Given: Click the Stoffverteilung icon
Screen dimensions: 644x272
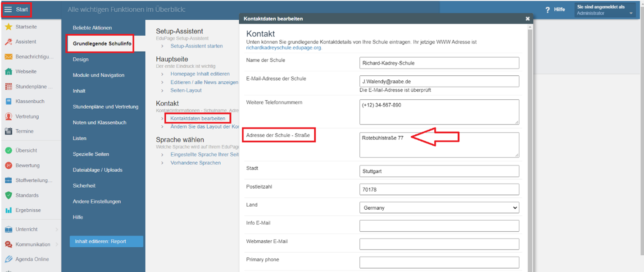Looking at the screenshot, I should tap(8, 180).
